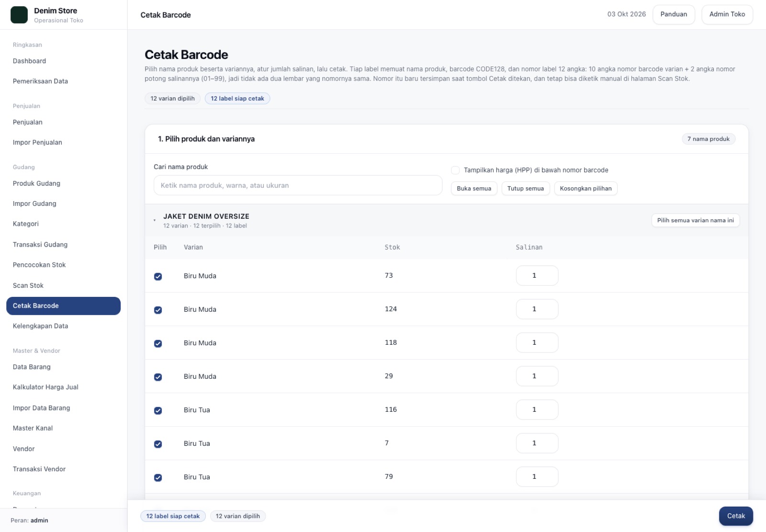The width and height of the screenshot is (766, 532).
Task: Click the Cetak print button
Action: 736,516
